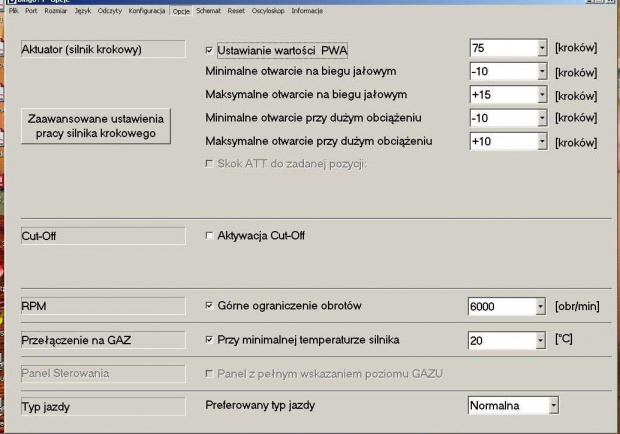Open Maksymalne otwarcie na biegu jałowym dropdown
The image size is (620, 434).
click(x=541, y=95)
